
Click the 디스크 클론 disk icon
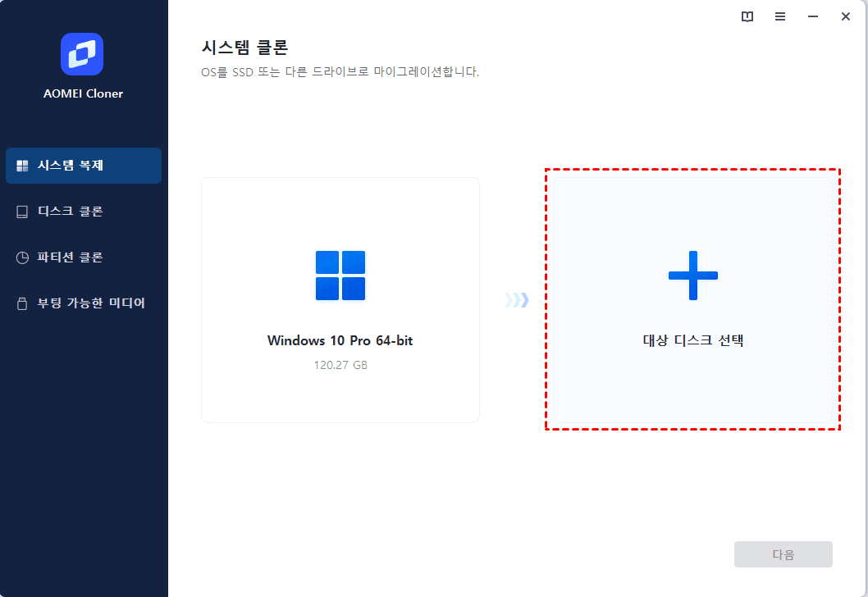22,212
